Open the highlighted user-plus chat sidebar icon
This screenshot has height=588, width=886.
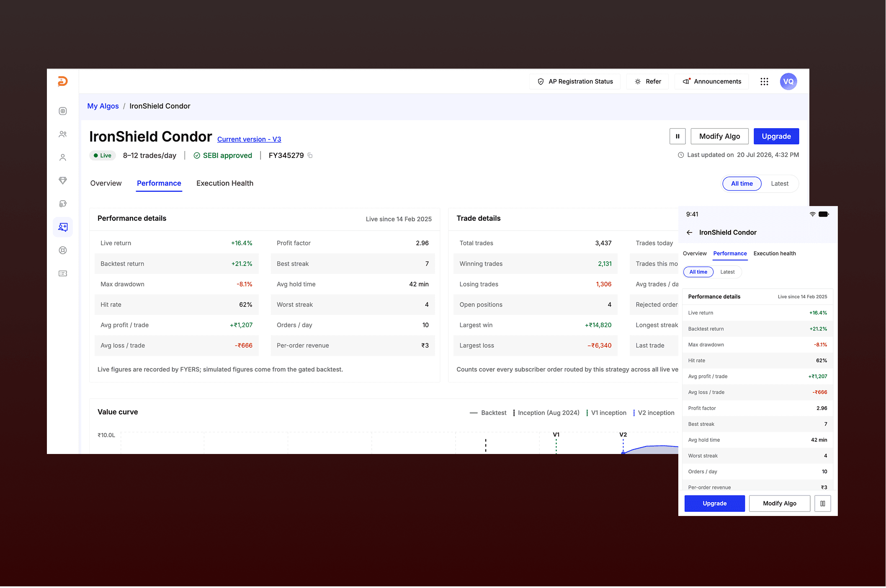(x=63, y=227)
